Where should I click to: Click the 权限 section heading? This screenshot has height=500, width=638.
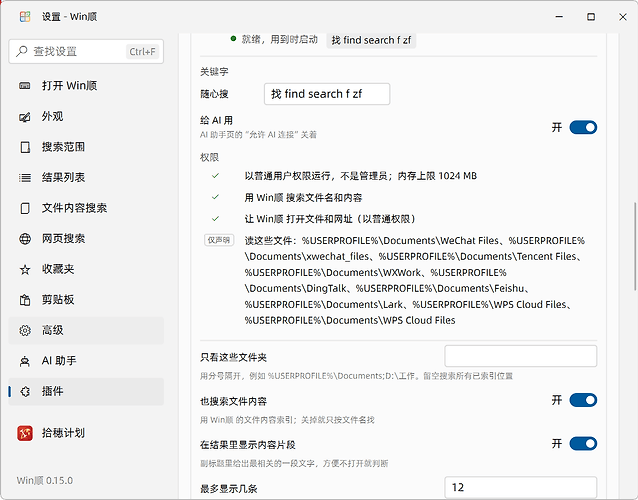[x=210, y=157]
